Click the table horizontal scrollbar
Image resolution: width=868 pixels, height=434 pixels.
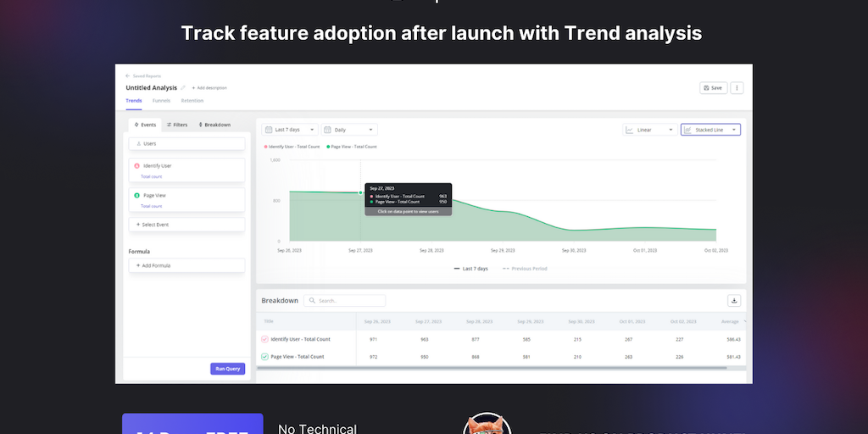(492, 368)
